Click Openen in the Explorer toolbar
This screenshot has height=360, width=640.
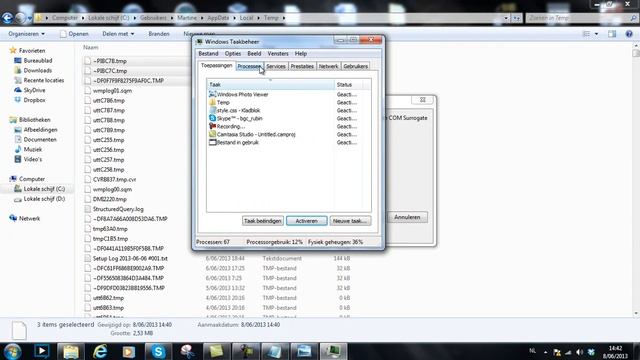point(74,34)
